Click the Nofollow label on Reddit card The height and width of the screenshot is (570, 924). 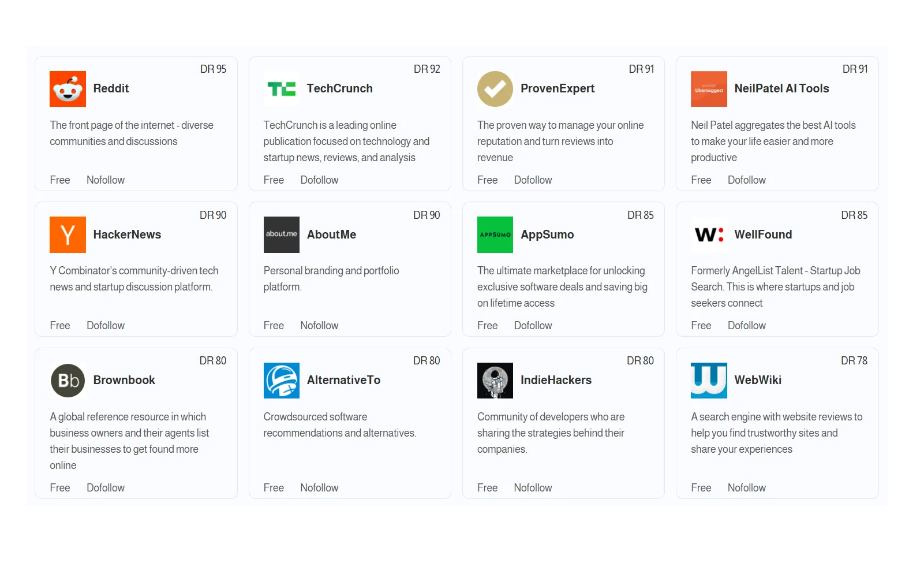pos(106,180)
